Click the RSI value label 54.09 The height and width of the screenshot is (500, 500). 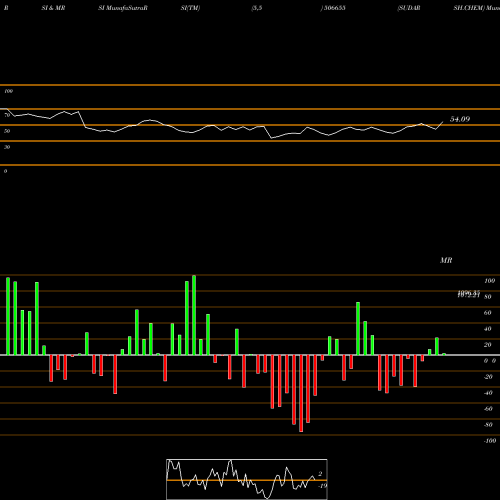click(x=460, y=119)
